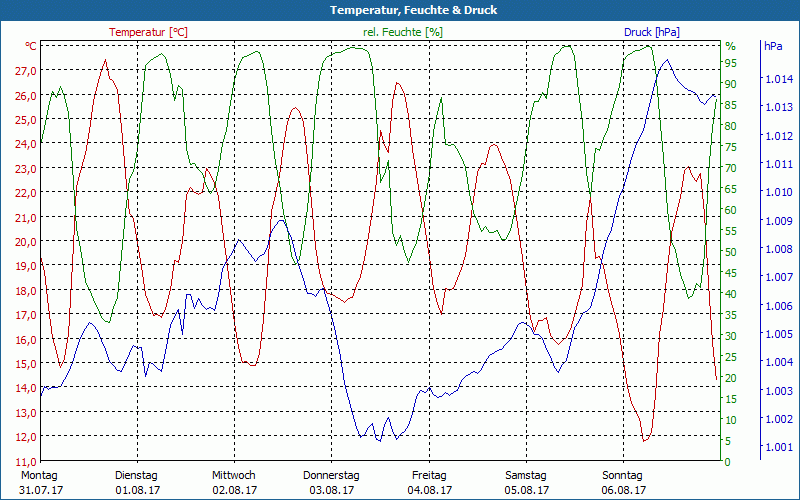Click the 95 humidity axis tick
This screenshot has width=800, height=500.
point(730,63)
